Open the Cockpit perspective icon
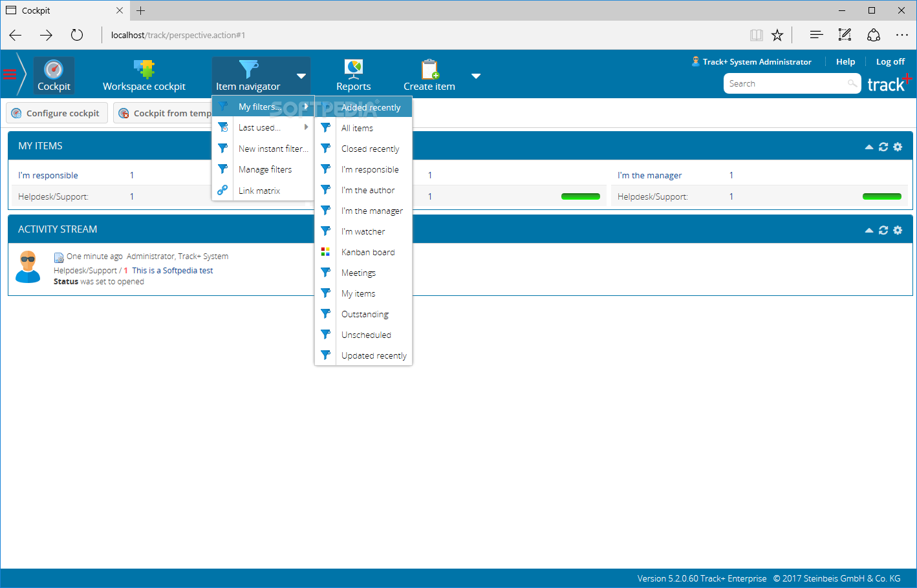This screenshot has height=588, width=917. click(54, 69)
